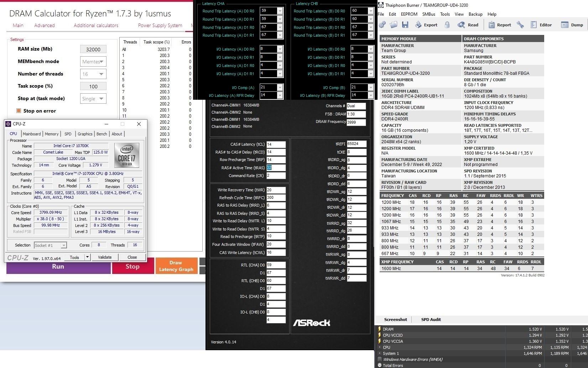Switch to CPU-Z Memory tab

[52, 134]
